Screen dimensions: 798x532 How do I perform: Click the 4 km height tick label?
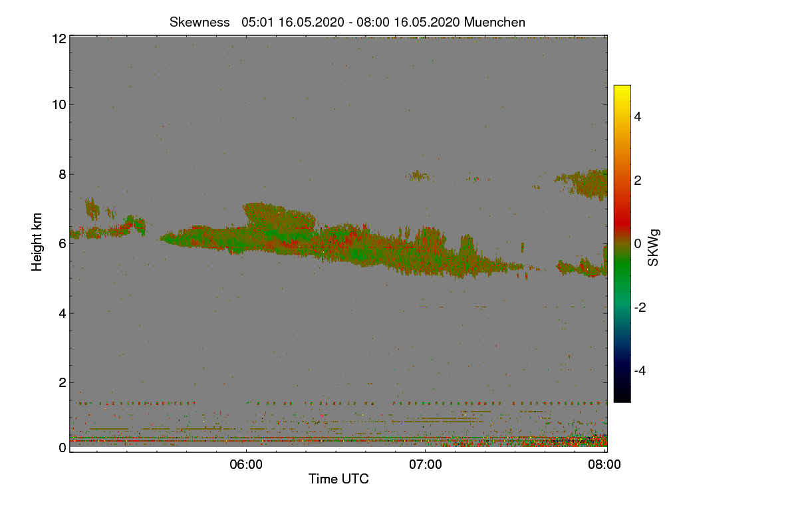[63, 313]
